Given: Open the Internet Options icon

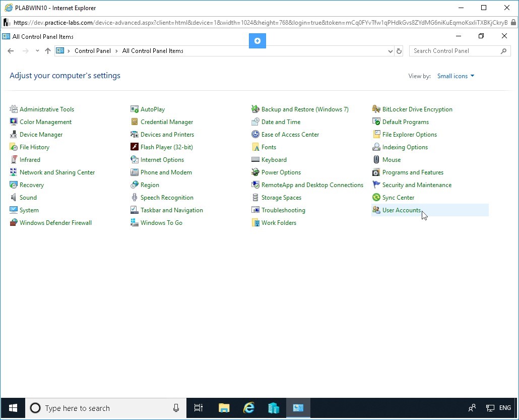Looking at the screenshot, I should [135, 159].
